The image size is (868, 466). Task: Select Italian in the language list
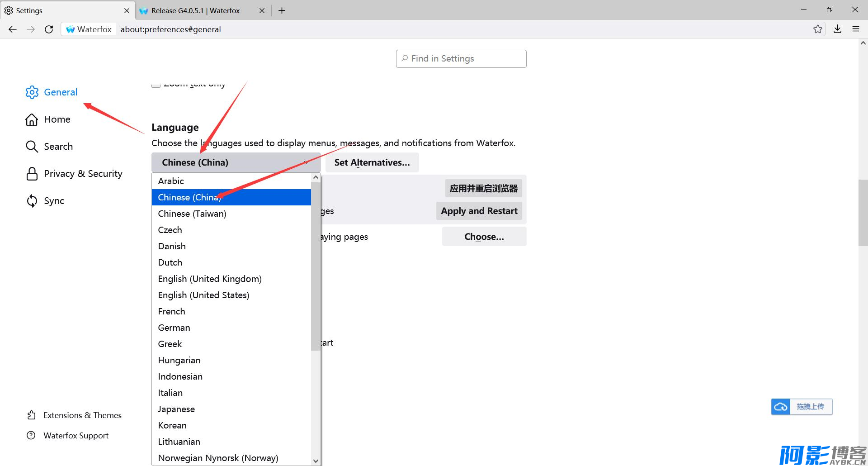(231, 393)
